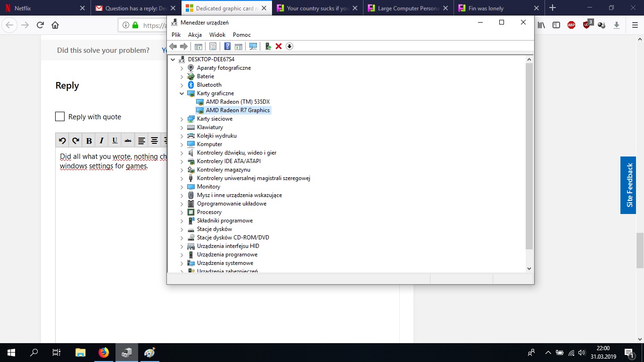Collapse the Karty graficzne category
The image size is (644, 362).
click(x=182, y=93)
